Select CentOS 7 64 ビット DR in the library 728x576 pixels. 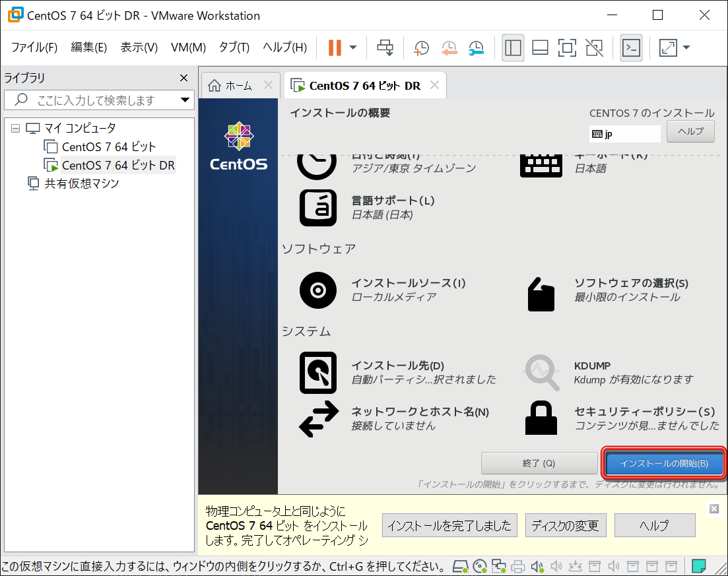point(118,165)
